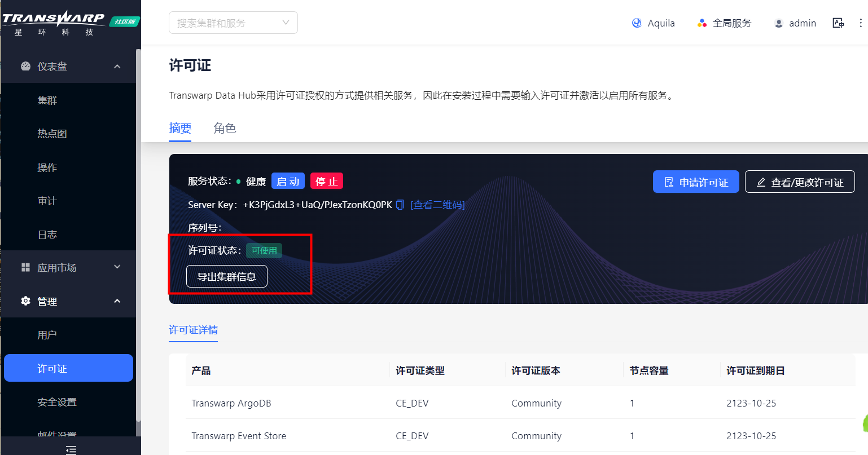The width and height of the screenshot is (868, 455).
Task: Click the 申请许可证 button
Action: coord(696,182)
